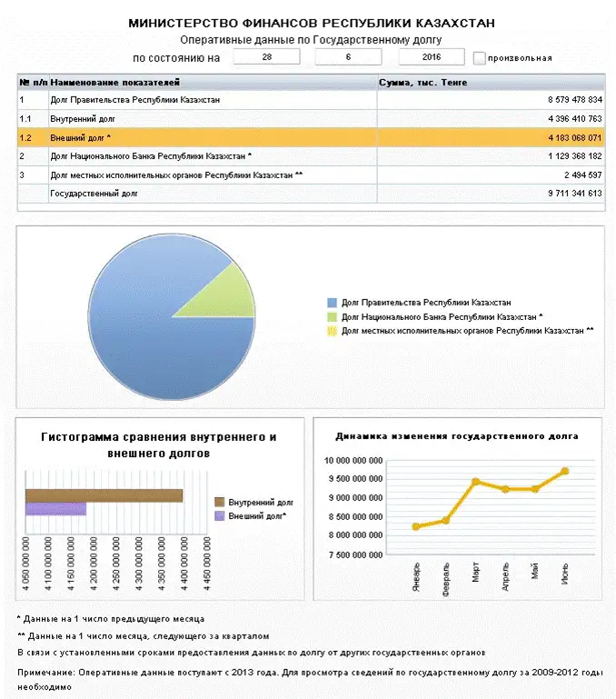
Task: Select the highlighted 'Внешний долг' table row
Action: (x=309, y=137)
